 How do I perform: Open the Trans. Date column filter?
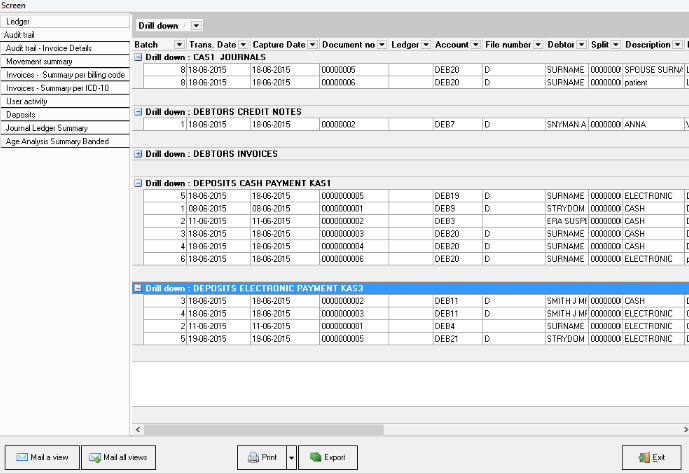243,45
